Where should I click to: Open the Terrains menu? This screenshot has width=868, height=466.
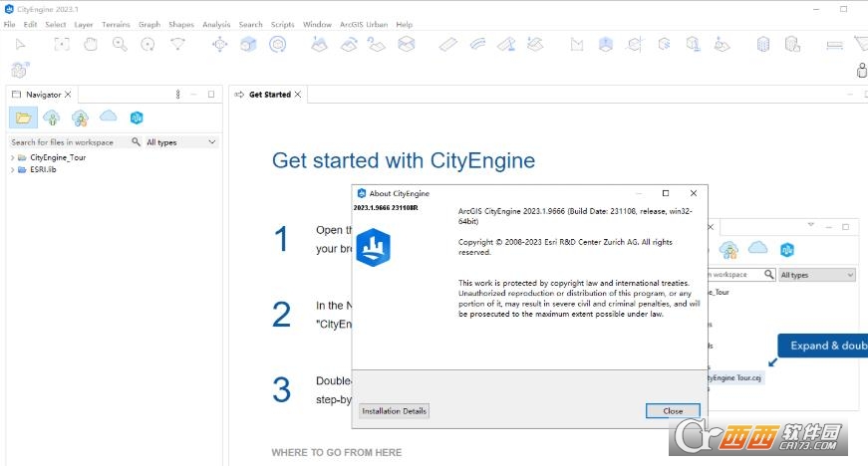pos(116,24)
